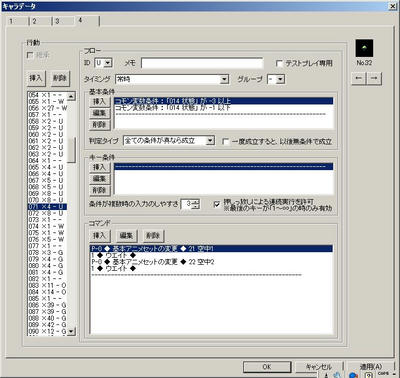Screen dimensions: 400x378
Task: Select action row 056 ×27 - W
Action: click(x=47, y=108)
